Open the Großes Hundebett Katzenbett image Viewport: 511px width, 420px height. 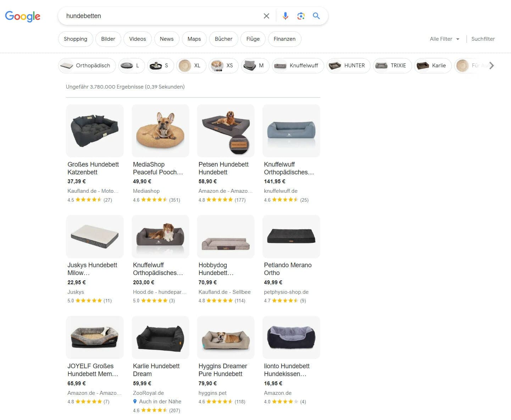coord(95,131)
